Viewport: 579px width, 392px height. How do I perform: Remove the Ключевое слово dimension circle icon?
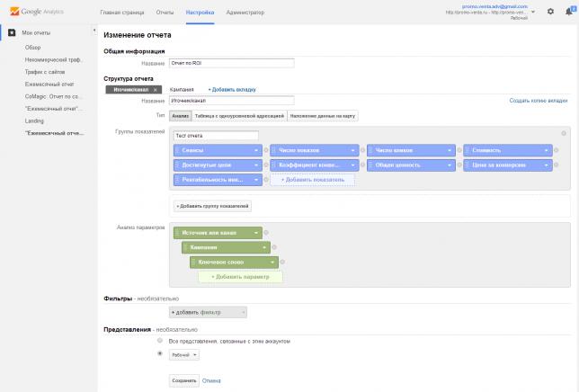pos(281,263)
